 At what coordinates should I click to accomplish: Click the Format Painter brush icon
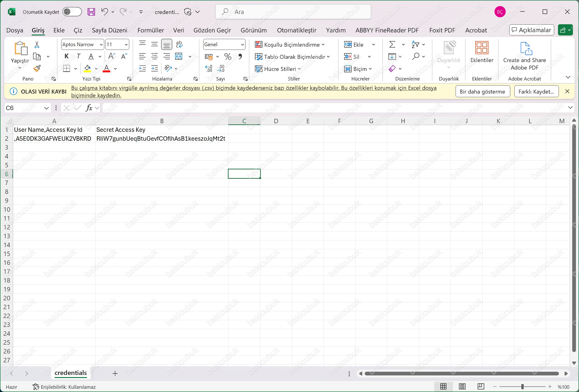pyautogui.click(x=37, y=68)
